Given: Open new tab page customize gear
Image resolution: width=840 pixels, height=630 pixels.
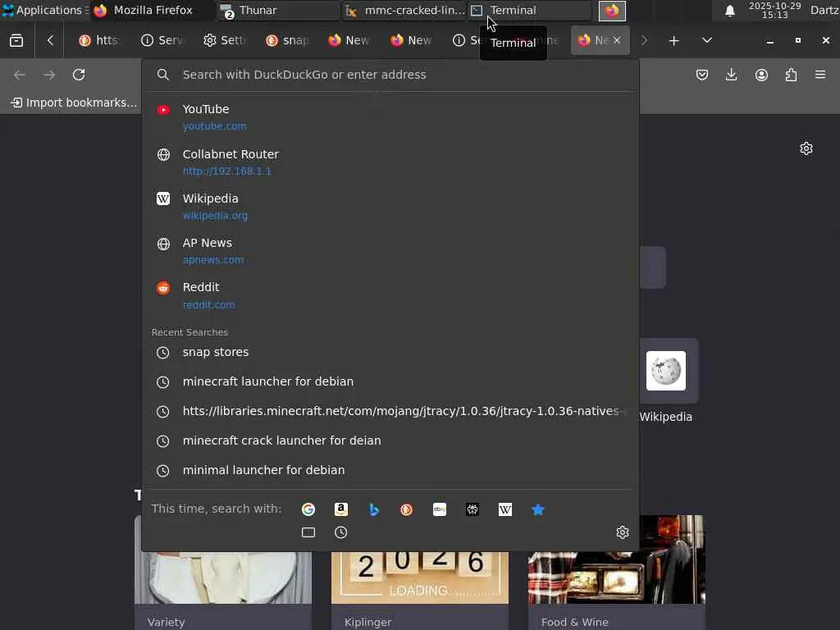Looking at the screenshot, I should (x=806, y=148).
